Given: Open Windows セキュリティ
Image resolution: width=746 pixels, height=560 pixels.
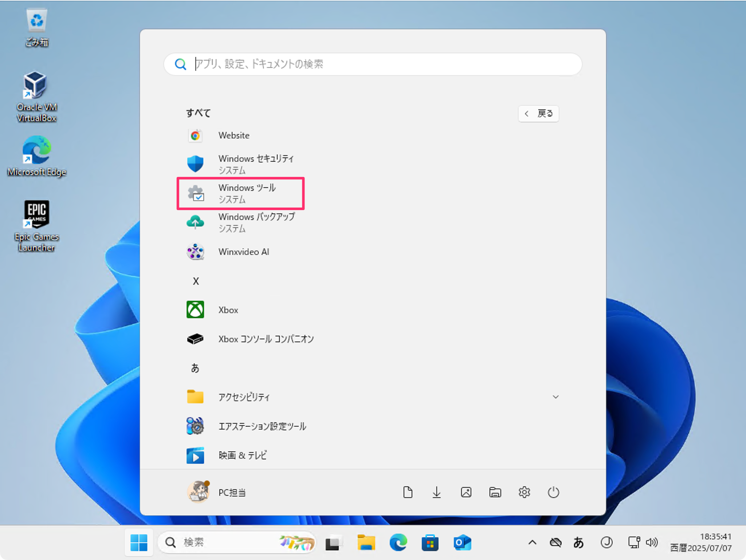Looking at the screenshot, I should click(256, 163).
